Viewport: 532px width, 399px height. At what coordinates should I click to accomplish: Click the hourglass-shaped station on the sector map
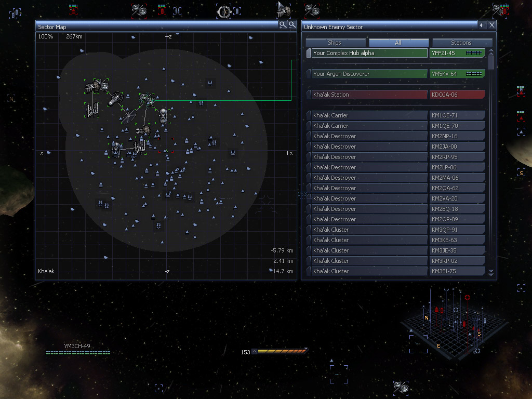pos(164,116)
